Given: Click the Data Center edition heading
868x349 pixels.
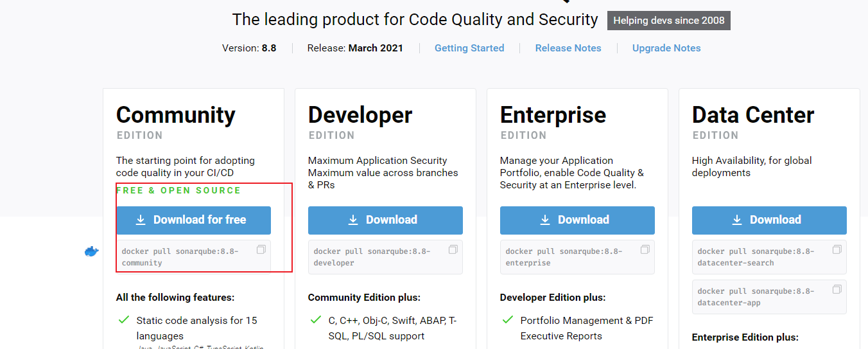Looking at the screenshot, I should click(x=753, y=115).
